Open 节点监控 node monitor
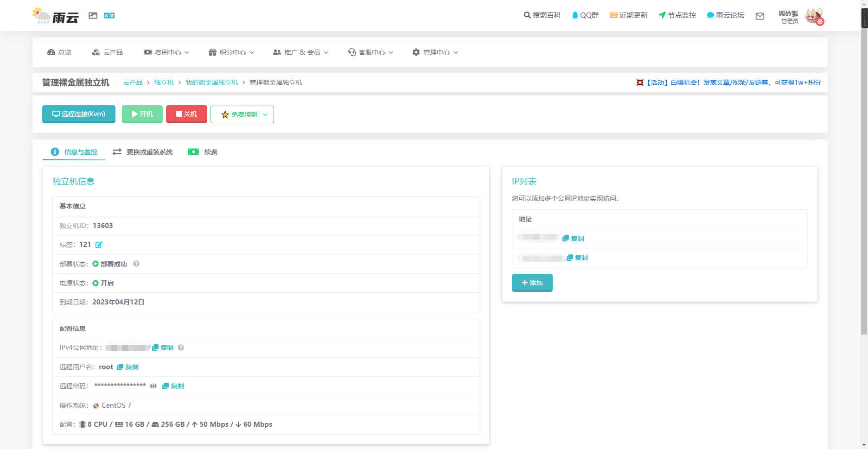This screenshot has width=868, height=449. click(x=677, y=15)
